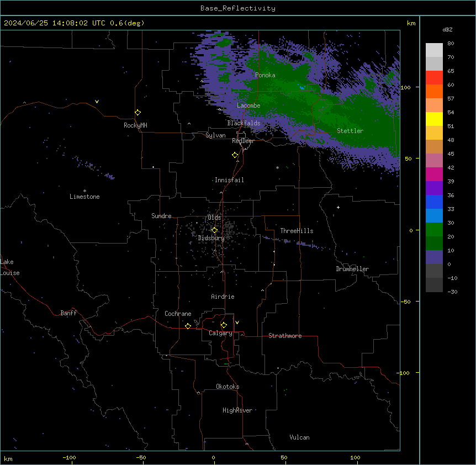Click the Lacombe city label
This screenshot has height=465, width=476.
coord(248,105)
